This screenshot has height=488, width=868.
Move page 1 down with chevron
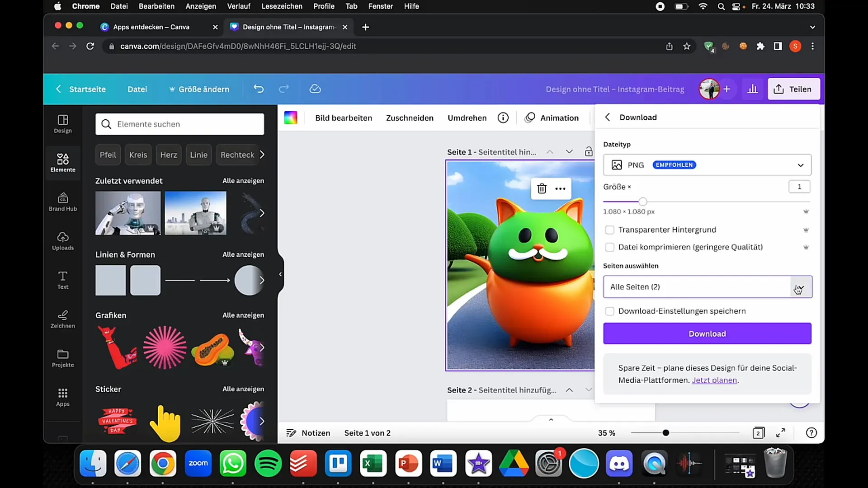coord(569,152)
